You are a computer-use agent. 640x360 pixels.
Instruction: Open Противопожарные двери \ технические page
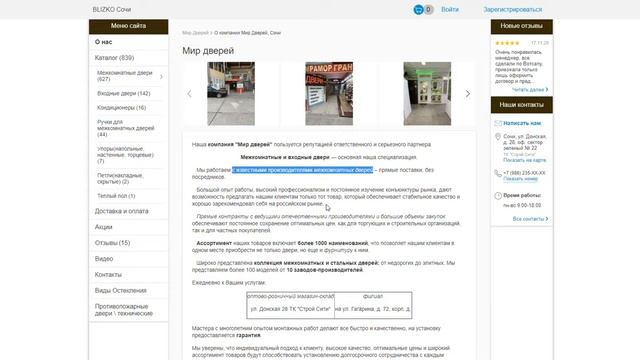coord(124,310)
